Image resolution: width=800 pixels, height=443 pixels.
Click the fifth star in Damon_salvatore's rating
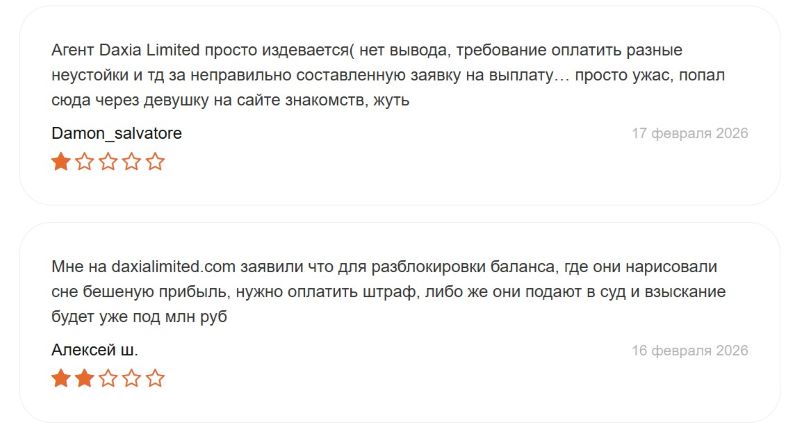[x=155, y=161]
